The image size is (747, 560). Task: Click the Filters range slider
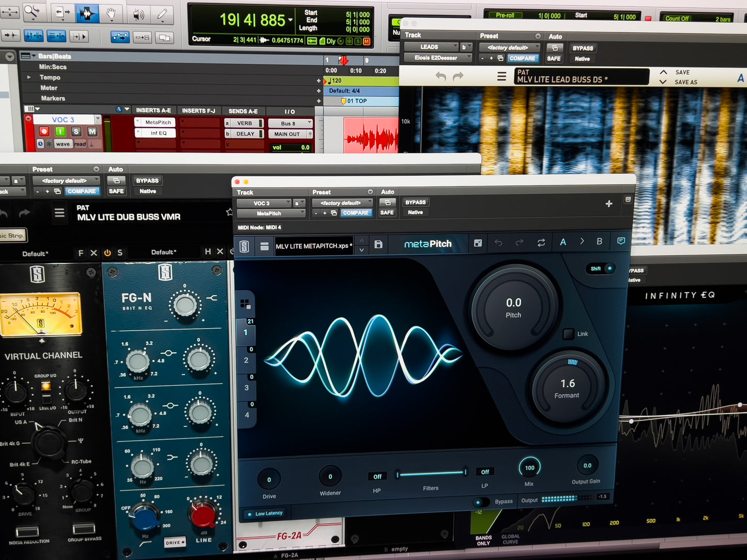click(x=431, y=473)
